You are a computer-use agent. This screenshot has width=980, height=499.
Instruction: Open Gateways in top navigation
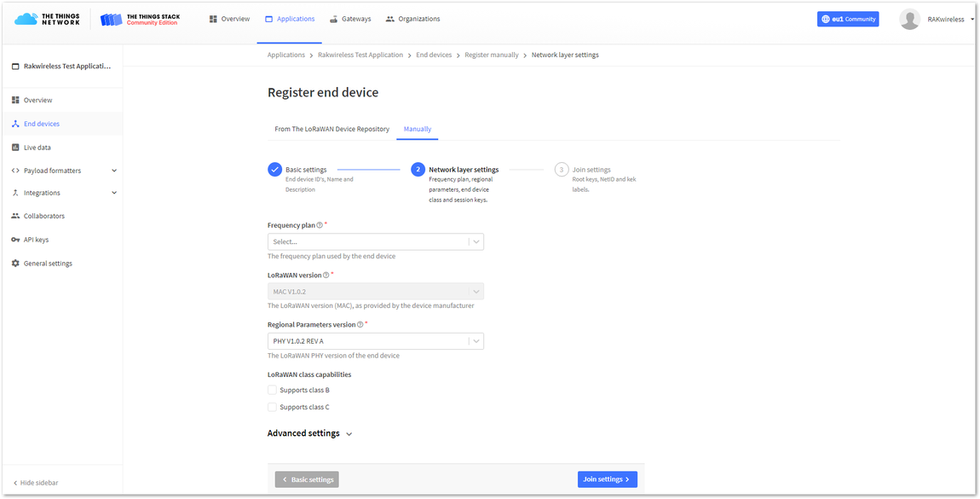pos(350,19)
